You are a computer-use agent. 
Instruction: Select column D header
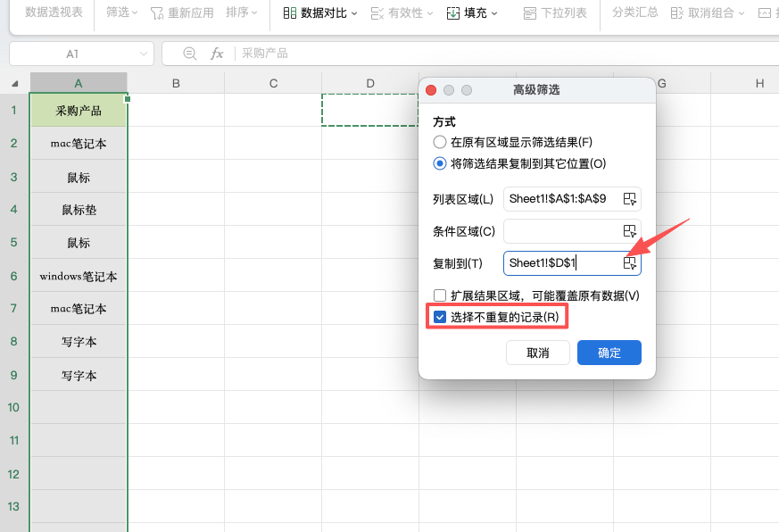370,83
